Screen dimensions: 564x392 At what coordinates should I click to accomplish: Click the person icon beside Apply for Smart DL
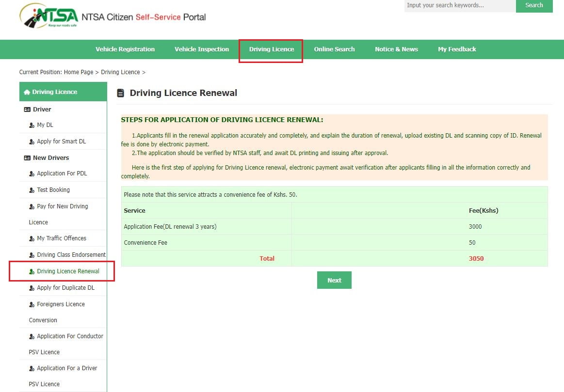[x=32, y=142]
